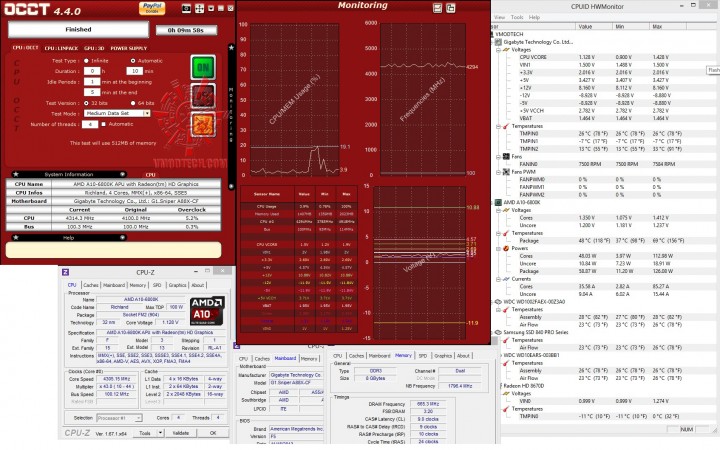Click the Gigabyte motherboard icon in HWMonitor
The width and height of the screenshot is (720, 450).
point(499,42)
